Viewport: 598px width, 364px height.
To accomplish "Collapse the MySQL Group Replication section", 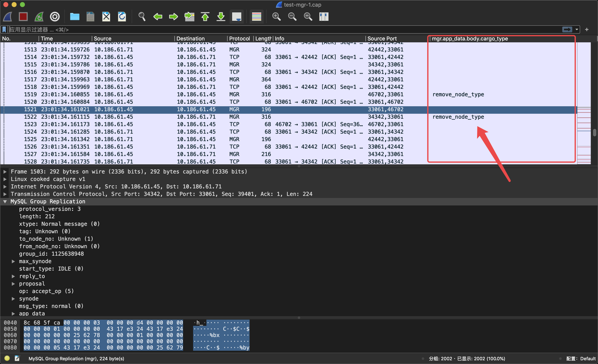I will click(x=5, y=202).
